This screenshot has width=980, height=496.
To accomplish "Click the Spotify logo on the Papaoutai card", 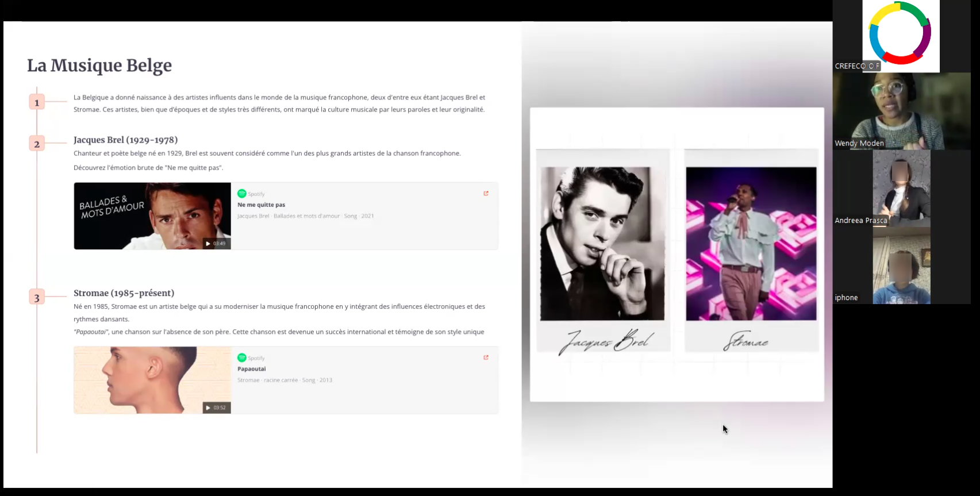I will tap(242, 357).
